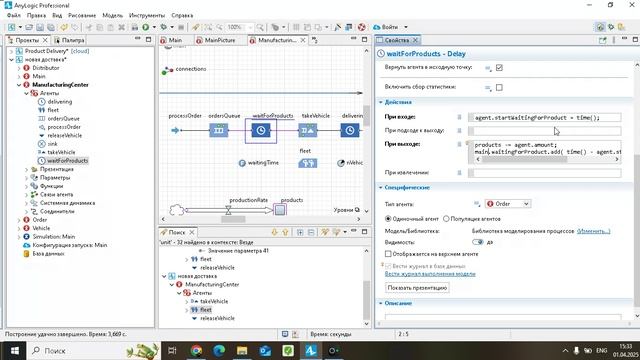
Task: Collapse the Специфические section
Action: point(380,187)
